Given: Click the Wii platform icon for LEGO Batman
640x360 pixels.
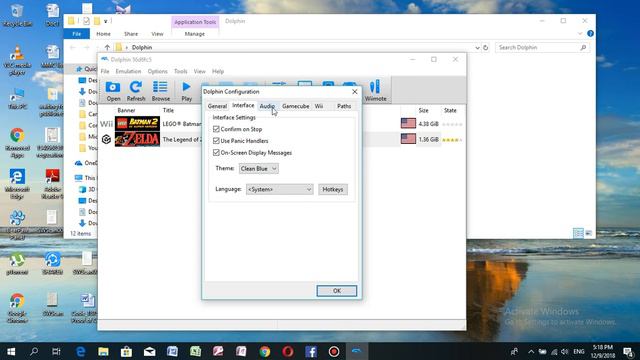Looking at the screenshot, I should [x=107, y=124].
